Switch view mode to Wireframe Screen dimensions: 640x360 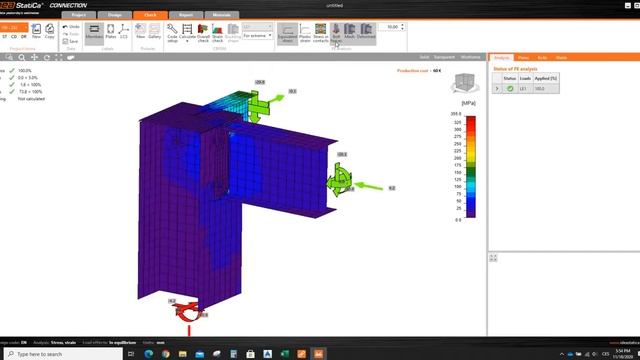(x=471, y=57)
